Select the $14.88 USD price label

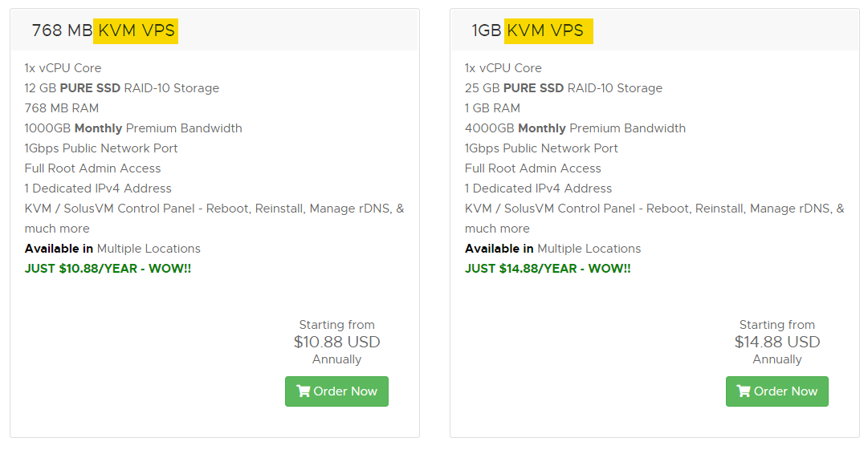pyautogui.click(x=777, y=342)
